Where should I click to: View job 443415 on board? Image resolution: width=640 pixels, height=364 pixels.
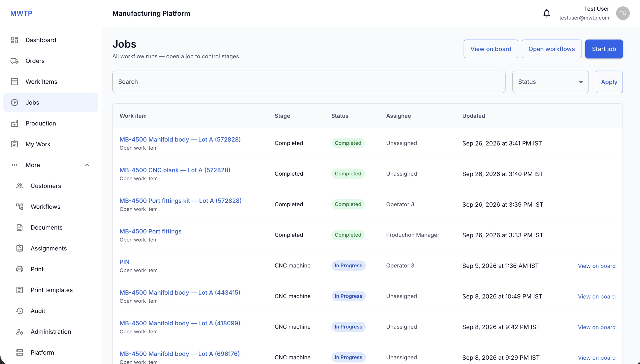[597, 297]
